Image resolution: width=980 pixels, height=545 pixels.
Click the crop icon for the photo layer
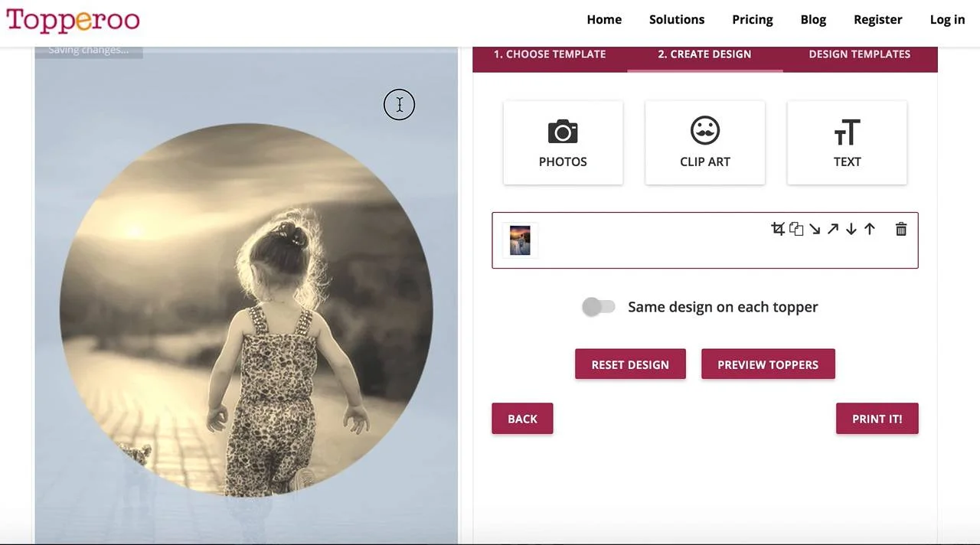778,229
